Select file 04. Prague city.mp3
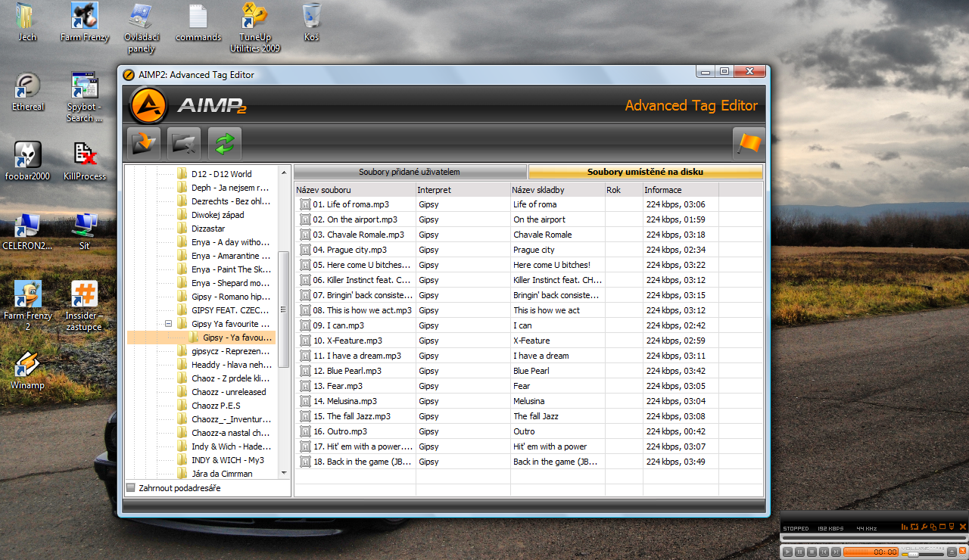This screenshot has height=560, width=969. click(349, 250)
